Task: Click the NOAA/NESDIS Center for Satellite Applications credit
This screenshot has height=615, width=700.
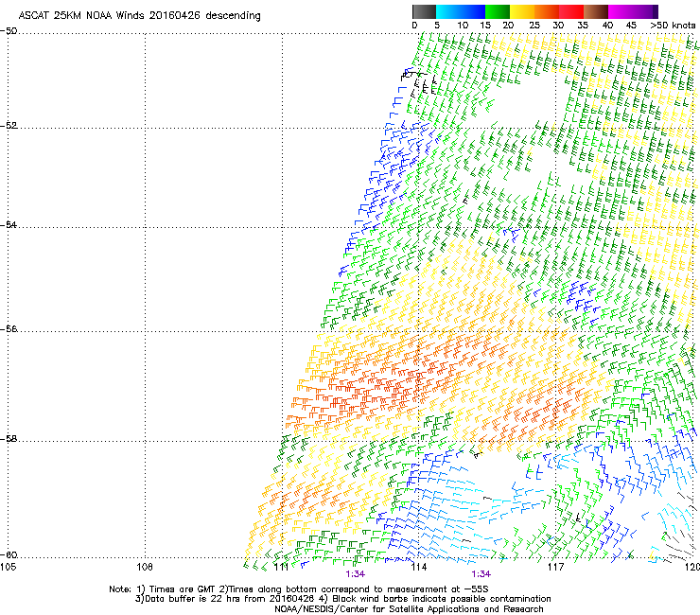Action: [409, 609]
